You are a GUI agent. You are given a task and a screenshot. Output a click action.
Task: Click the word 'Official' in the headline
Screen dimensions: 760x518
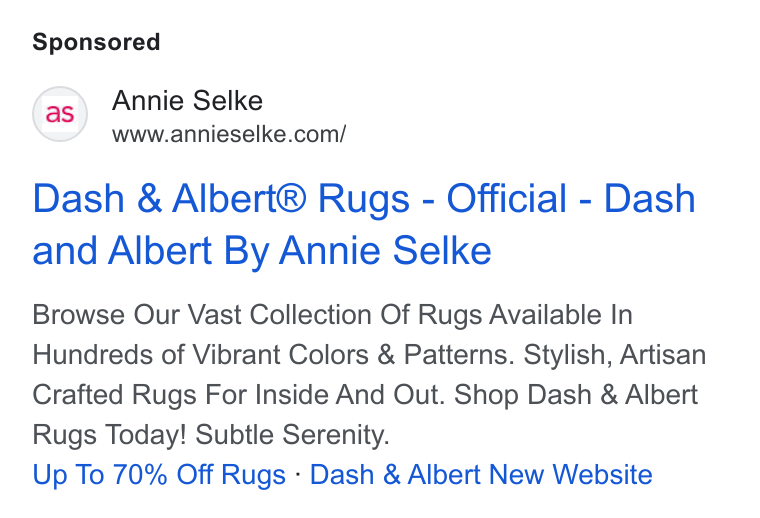click(x=506, y=198)
